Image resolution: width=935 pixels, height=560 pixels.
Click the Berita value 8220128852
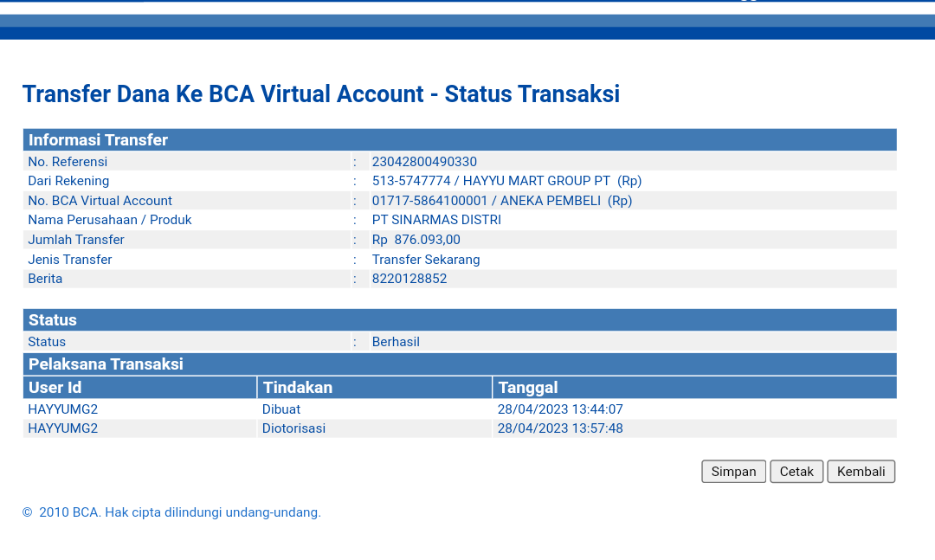(409, 279)
